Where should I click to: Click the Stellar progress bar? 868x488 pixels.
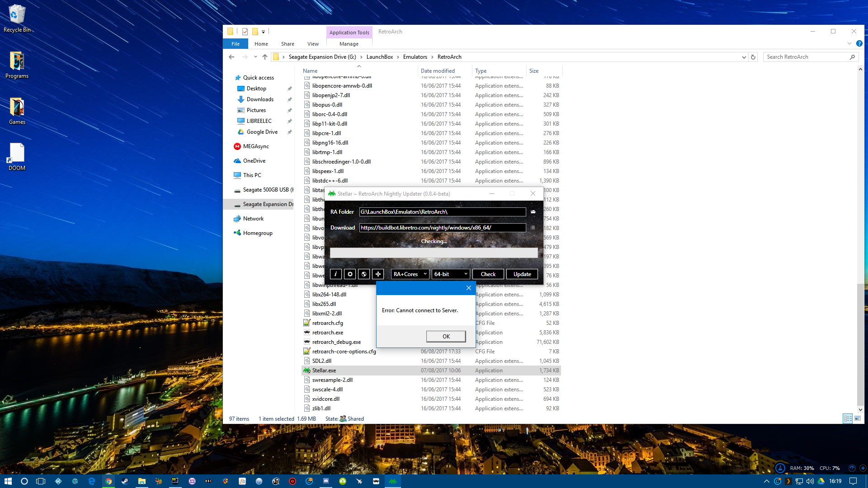[434, 253]
